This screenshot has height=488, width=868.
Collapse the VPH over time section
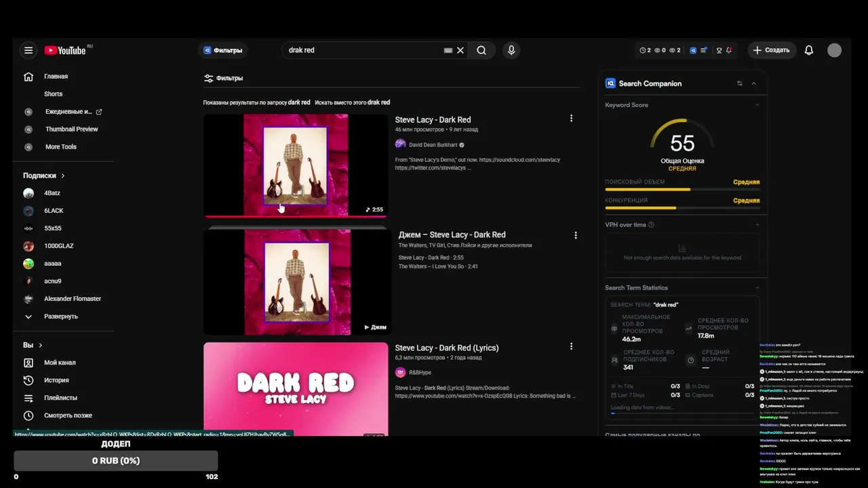click(x=757, y=225)
